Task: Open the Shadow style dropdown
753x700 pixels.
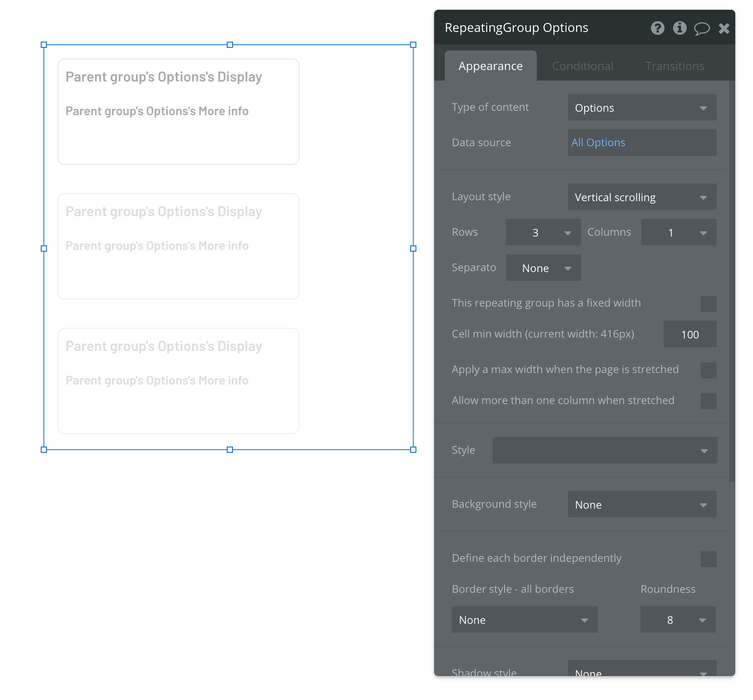Action: (642, 668)
